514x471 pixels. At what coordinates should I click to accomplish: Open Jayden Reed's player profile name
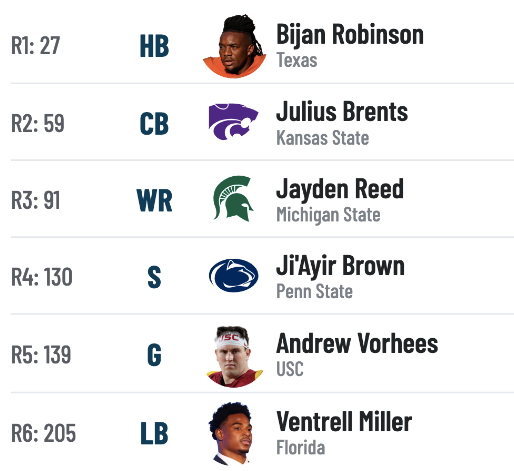[340, 189]
